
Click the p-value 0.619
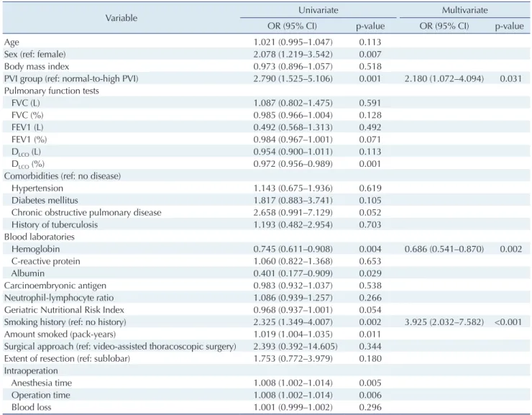click(x=370, y=188)
